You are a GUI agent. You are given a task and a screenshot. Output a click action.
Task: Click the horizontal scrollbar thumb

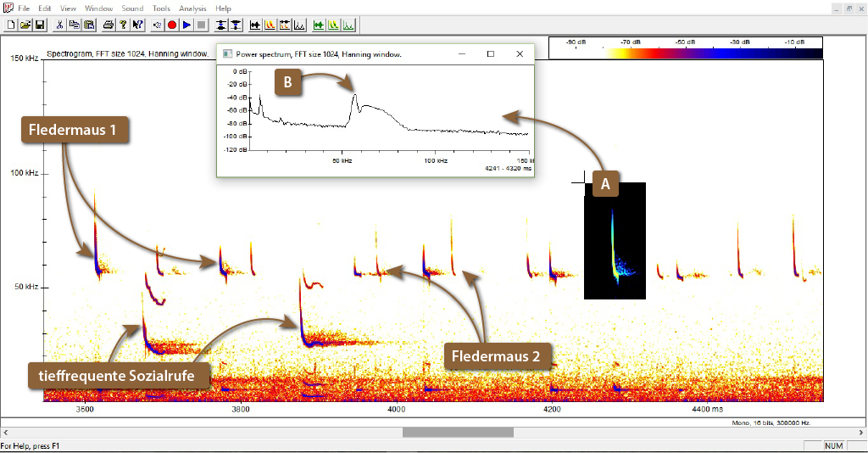(458, 433)
